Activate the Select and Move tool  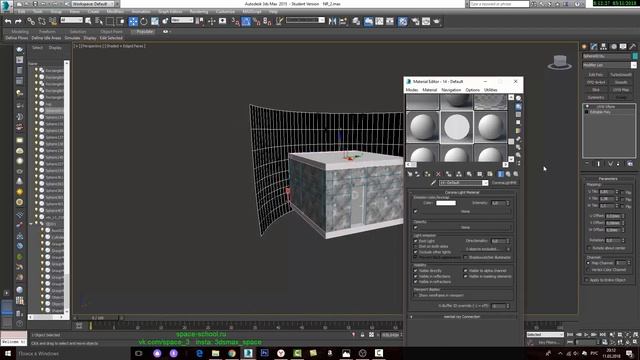tap(133, 21)
